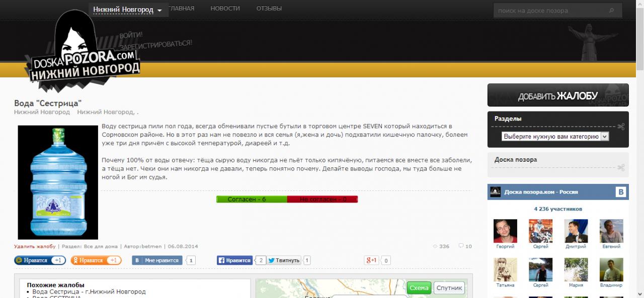
Task: Click the comments bubble icon next to 10
Action: point(461,246)
